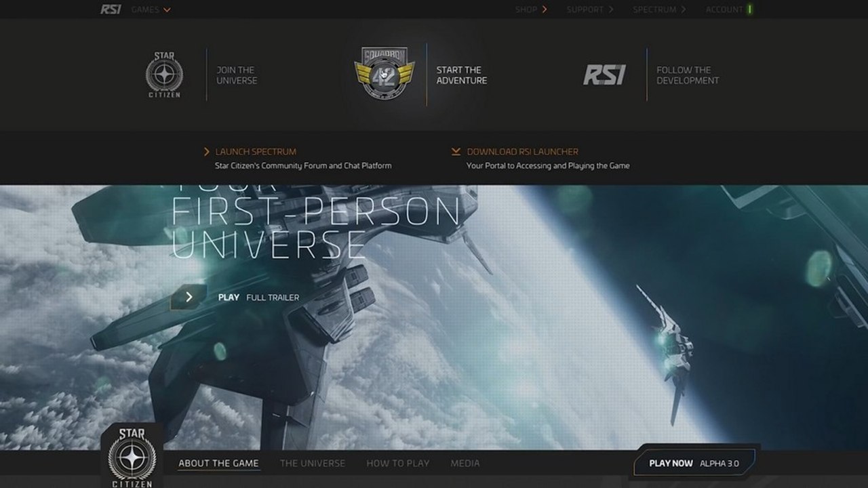
Task: Switch to HOW TO PLAY tab
Action: (x=398, y=464)
